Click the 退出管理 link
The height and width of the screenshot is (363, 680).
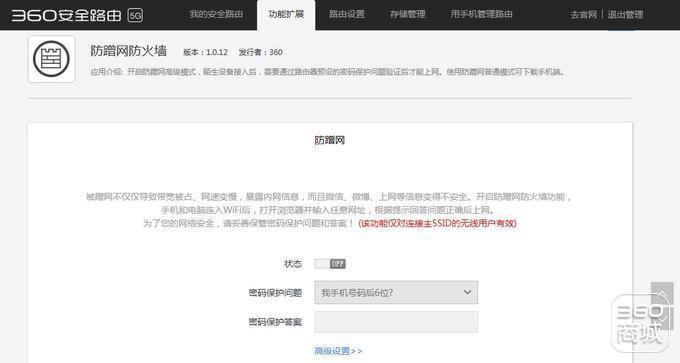625,15
